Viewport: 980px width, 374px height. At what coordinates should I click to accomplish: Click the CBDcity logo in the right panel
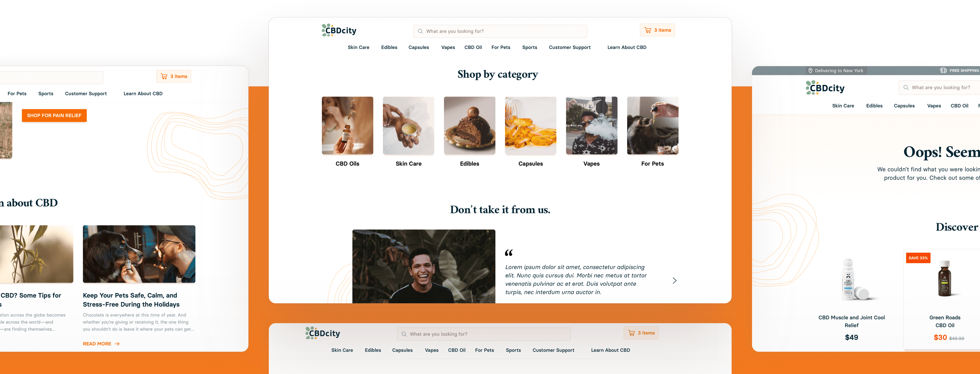tap(825, 88)
